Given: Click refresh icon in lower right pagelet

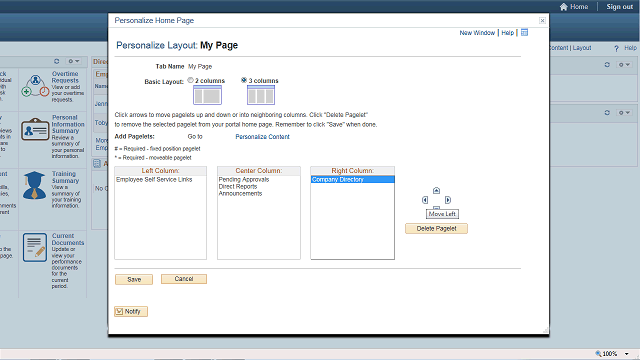Looking at the screenshot, I should click(x=607, y=112).
